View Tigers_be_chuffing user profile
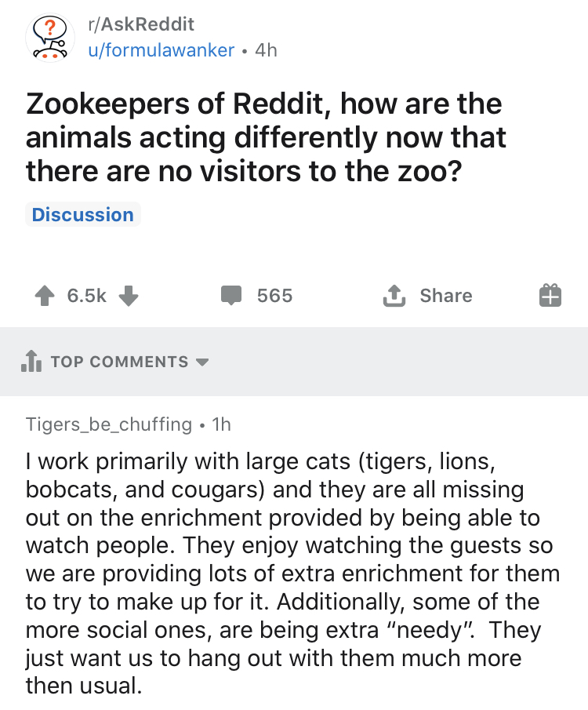The image size is (588, 710). [109, 424]
